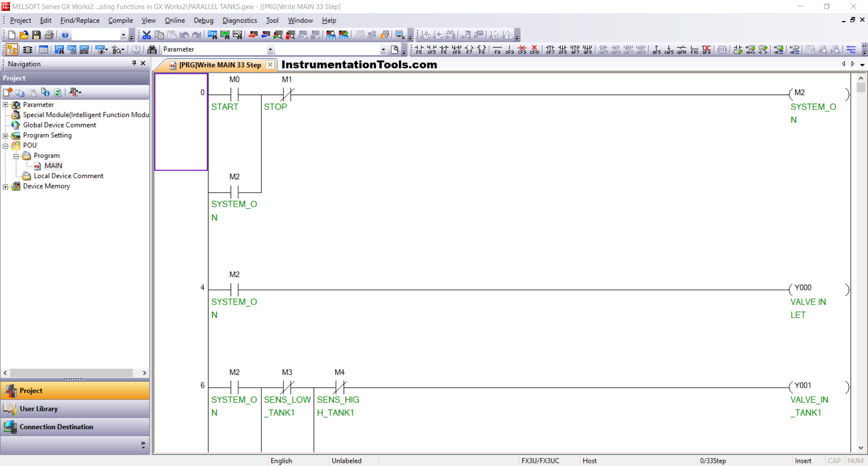Insert an application instruction with F8 icon

481,49
